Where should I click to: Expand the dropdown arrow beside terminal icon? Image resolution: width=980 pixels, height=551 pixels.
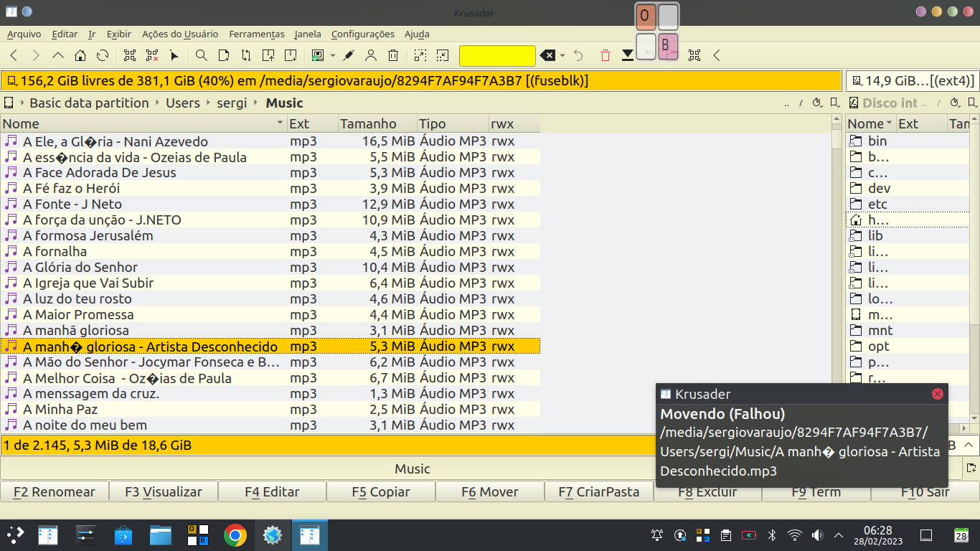click(333, 55)
